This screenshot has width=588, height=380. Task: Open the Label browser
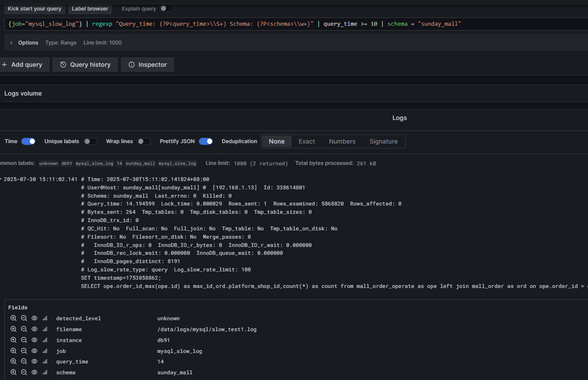[90, 9]
